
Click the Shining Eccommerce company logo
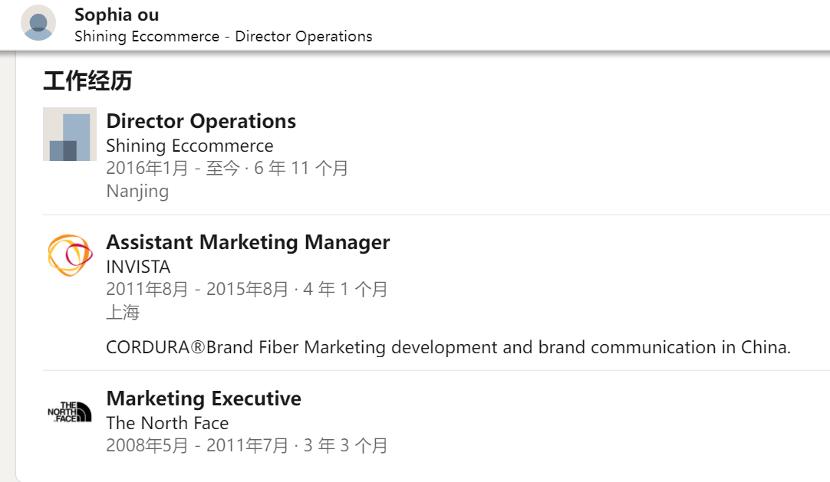point(70,134)
